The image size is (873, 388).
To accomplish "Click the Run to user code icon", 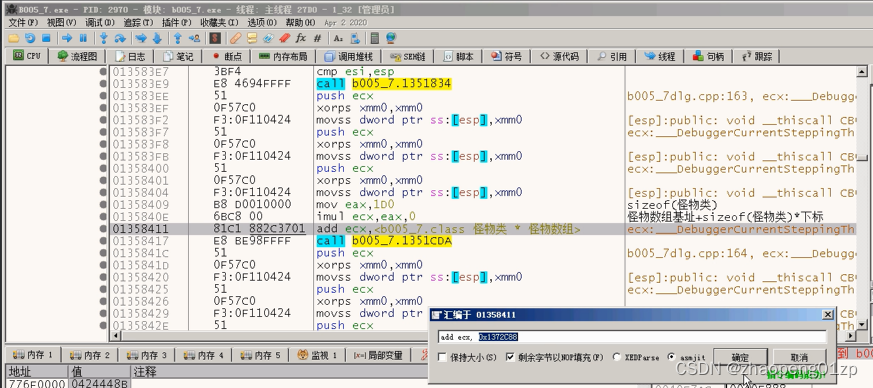I will coord(194,38).
